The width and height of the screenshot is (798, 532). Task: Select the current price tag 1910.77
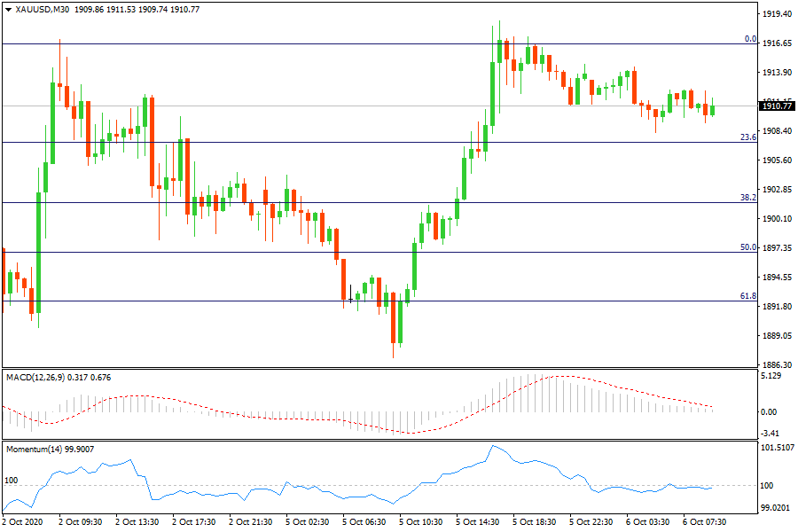tap(776, 106)
